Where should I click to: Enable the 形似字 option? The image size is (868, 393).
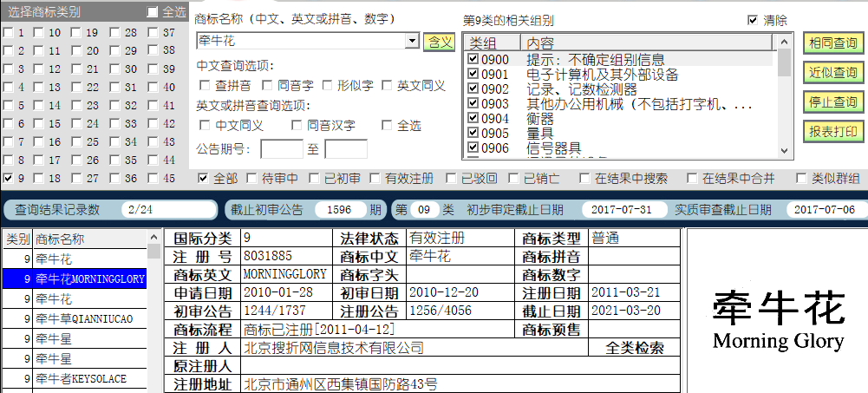pyautogui.click(x=327, y=85)
